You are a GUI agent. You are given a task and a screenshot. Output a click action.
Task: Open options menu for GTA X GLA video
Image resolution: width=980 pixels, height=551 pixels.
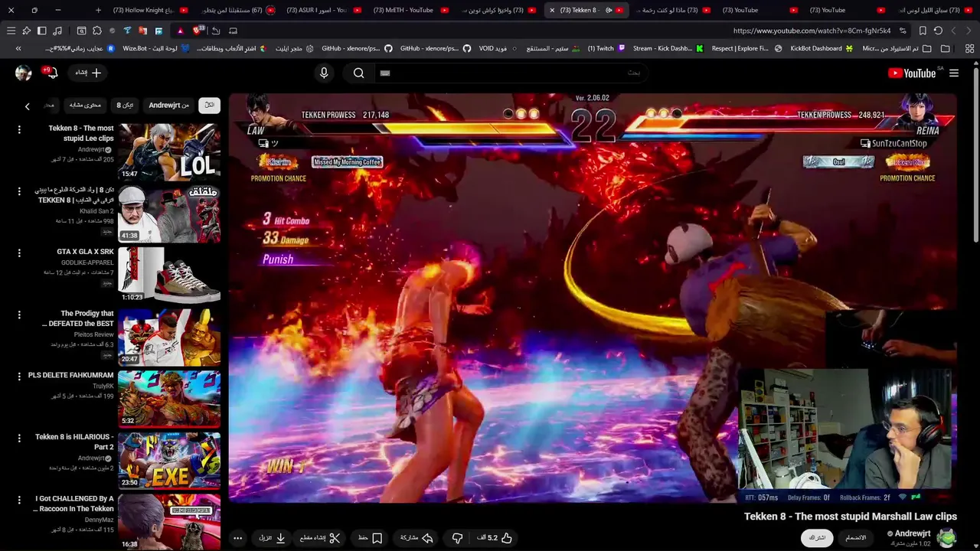click(19, 253)
